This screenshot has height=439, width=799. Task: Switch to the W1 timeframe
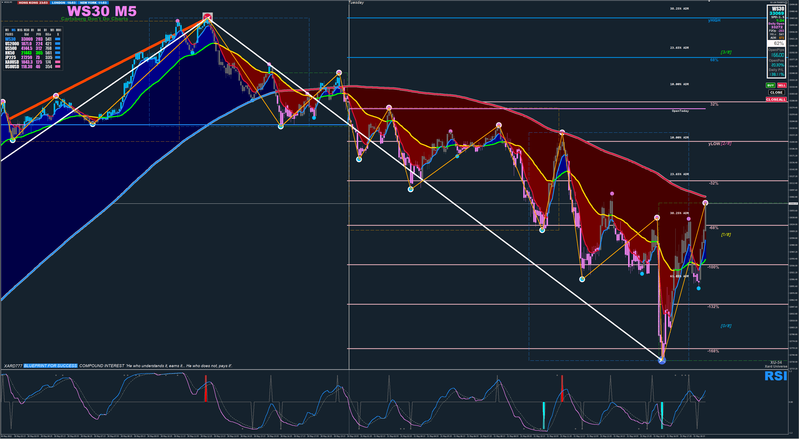click(52, 30)
